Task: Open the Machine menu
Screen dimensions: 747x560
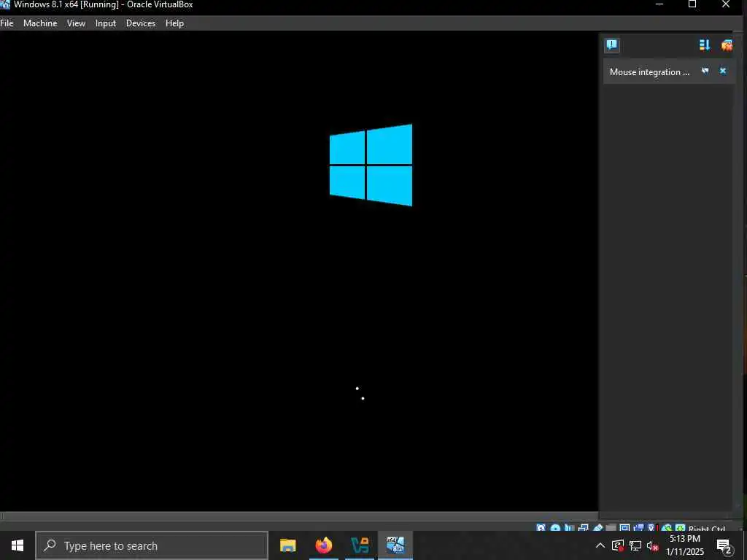Action: coord(40,23)
